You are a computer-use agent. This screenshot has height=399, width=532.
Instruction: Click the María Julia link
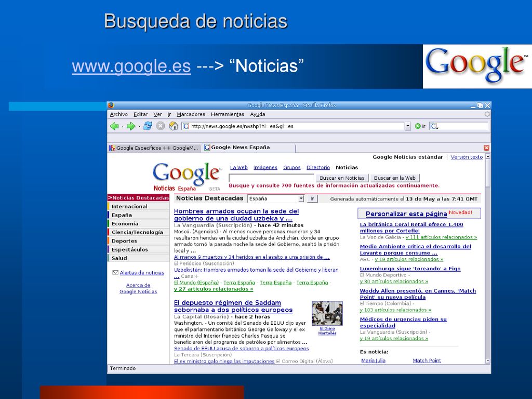tap(373, 361)
